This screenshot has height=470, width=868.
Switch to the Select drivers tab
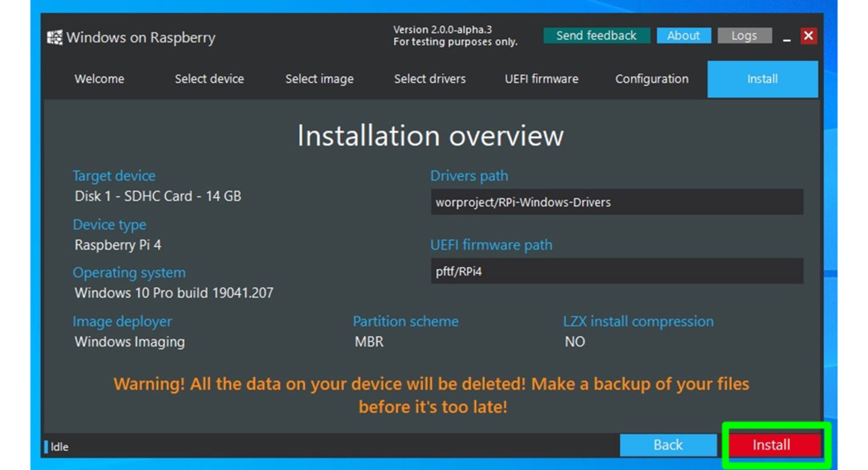tap(429, 79)
